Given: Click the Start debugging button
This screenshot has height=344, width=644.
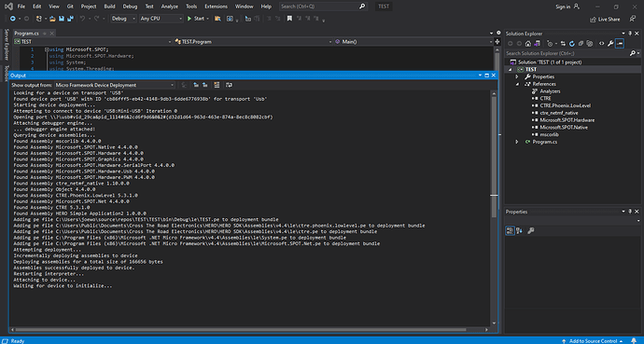Looking at the screenshot, I should pos(196,19).
